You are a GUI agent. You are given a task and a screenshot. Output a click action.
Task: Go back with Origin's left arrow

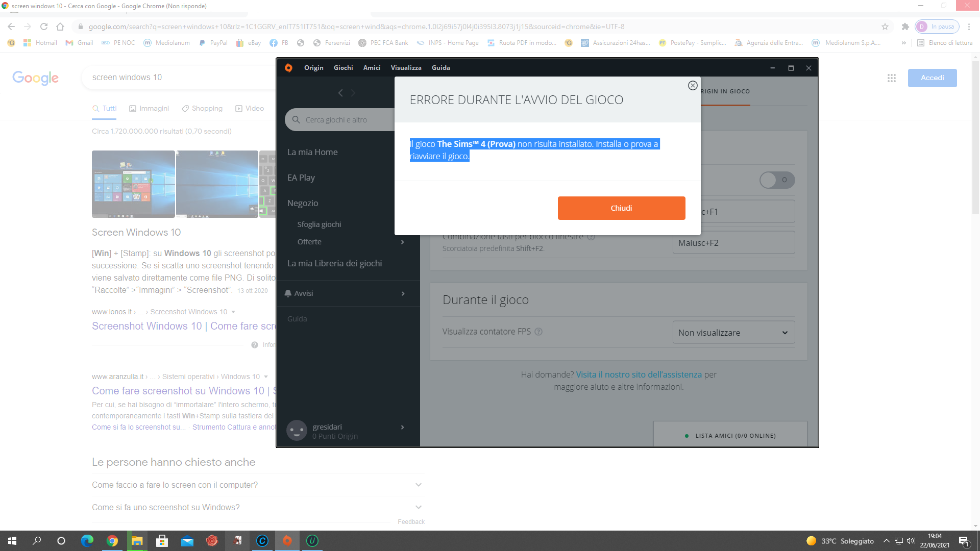click(340, 93)
